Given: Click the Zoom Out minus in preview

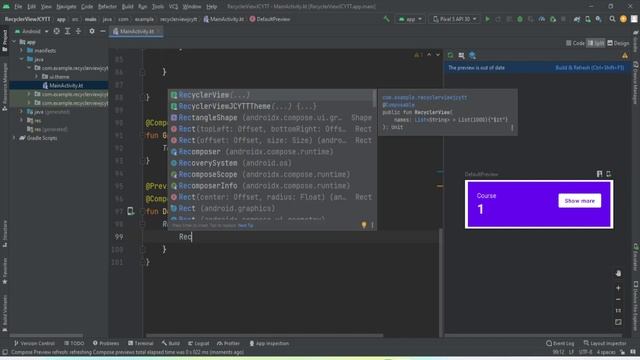Looking at the screenshot, I should [618, 299].
